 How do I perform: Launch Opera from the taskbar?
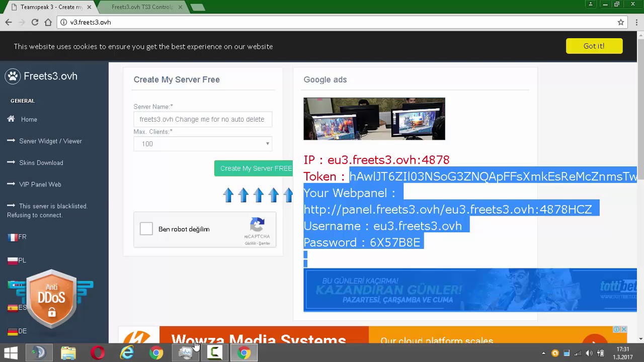[98, 353]
